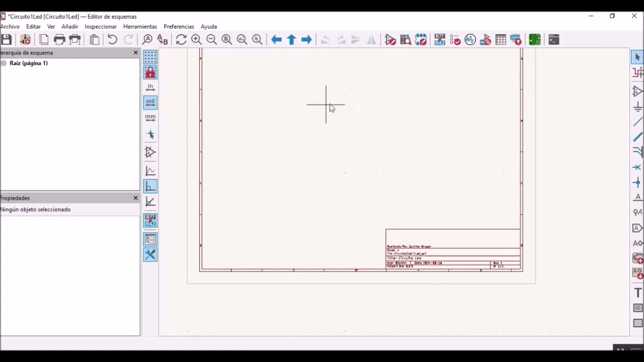Open the plot schematic tool
Image resolution: width=644 pixels, height=362 pixels.
coord(75,40)
